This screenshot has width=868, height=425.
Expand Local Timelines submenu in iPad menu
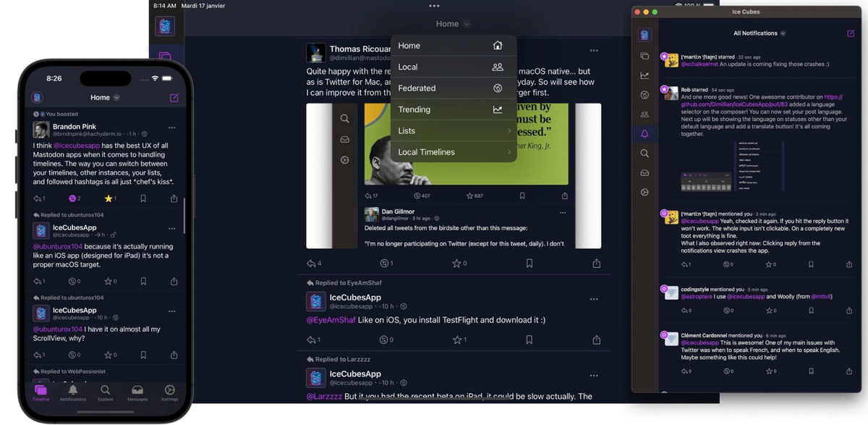click(x=454, y=152)
